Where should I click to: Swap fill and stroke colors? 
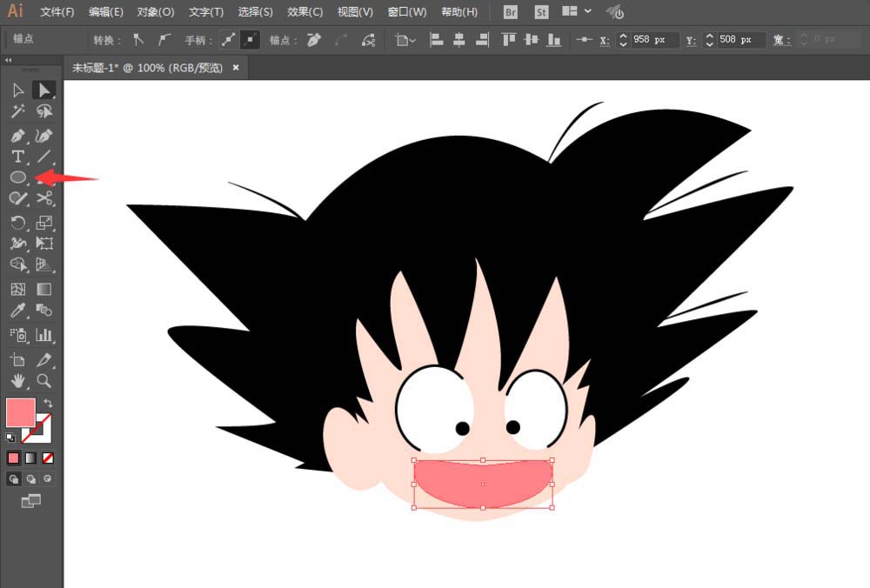pos(48,404)
